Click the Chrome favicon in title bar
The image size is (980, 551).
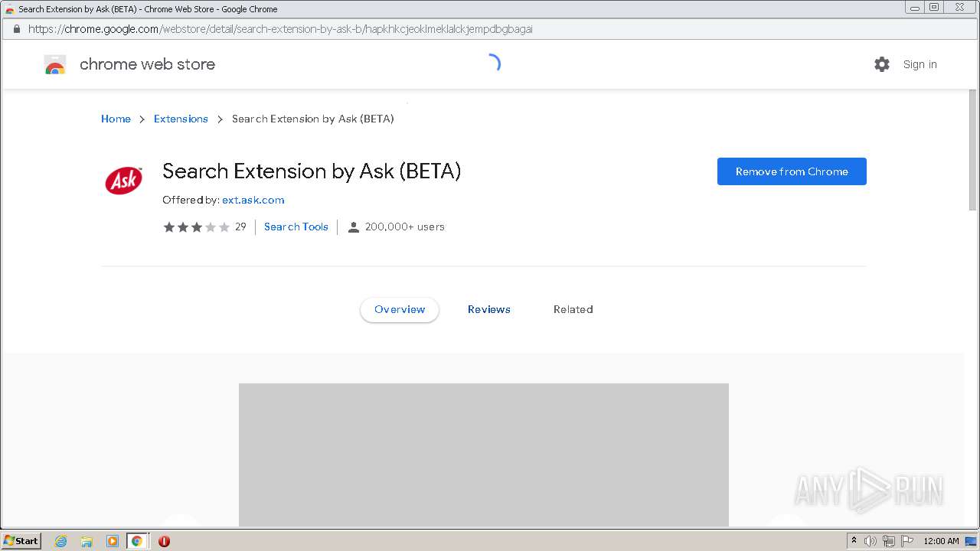(9, 9)
